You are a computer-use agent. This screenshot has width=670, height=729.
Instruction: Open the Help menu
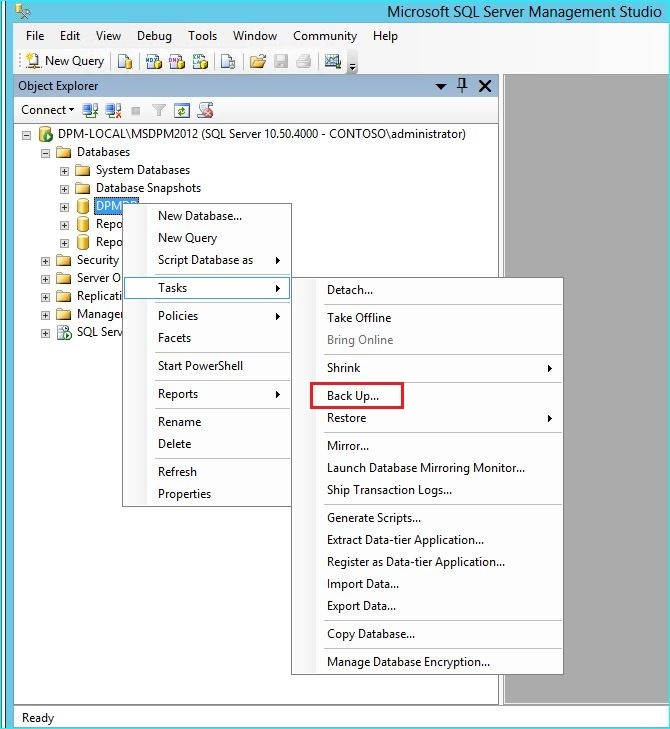tap(385, 36)
